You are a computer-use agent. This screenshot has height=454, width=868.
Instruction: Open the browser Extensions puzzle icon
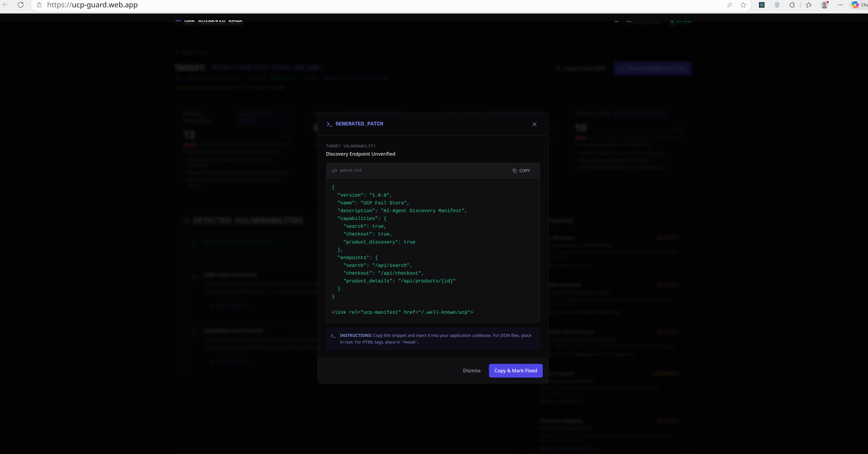pyautogui.click(x=792, y=5)
